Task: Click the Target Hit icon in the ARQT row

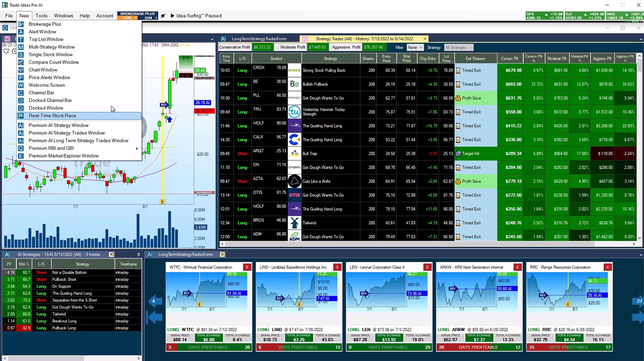Action: coord(457,153)
